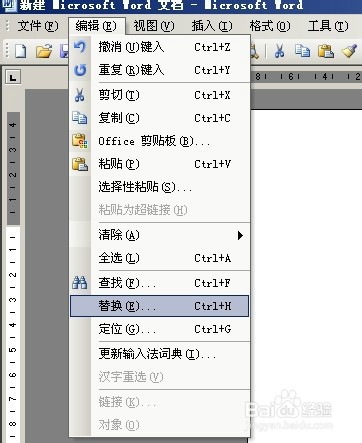This screenshot has width=362, height=443.
Task: Open the 文件(F) menu
Action: [x=37, y=26]
